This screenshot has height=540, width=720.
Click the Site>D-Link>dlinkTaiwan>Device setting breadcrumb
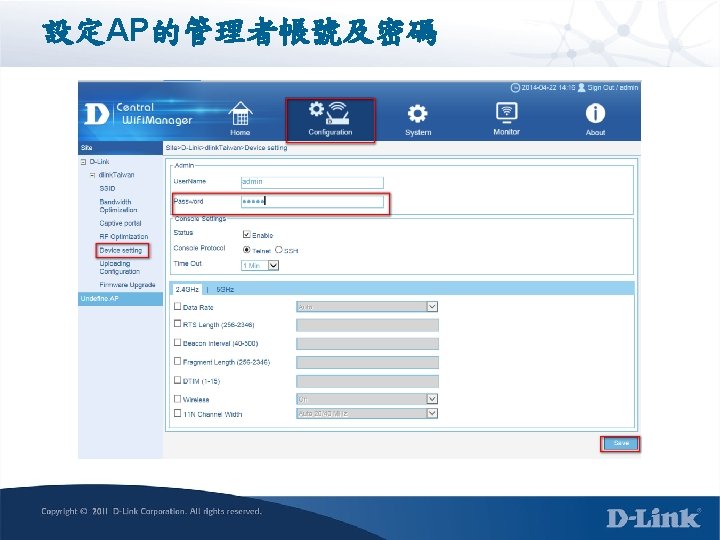(x=226, y=148)
